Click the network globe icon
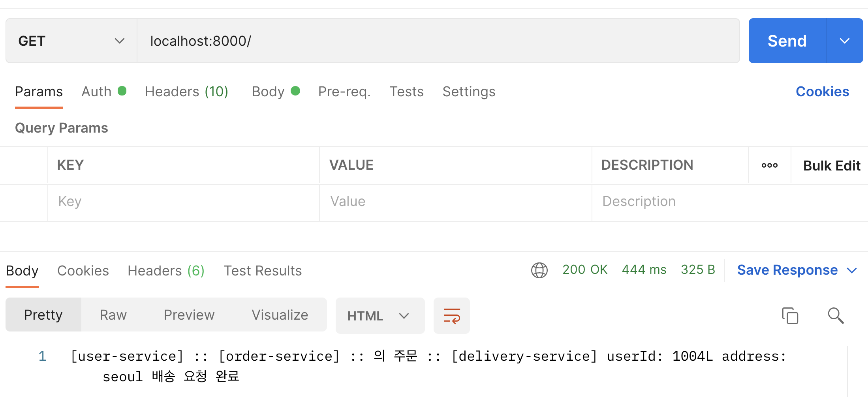 click(x=539, y=270)
